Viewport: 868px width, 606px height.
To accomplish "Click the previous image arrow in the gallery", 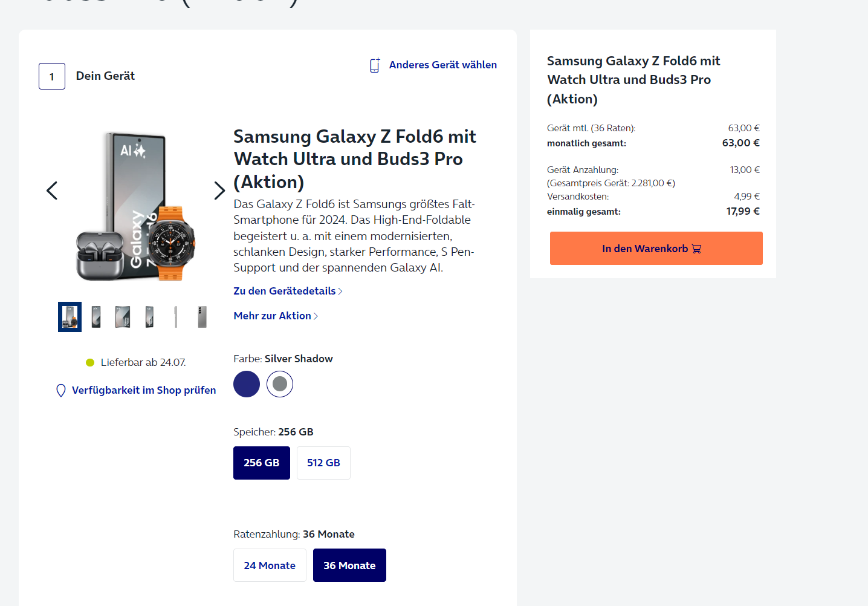I will 52,191.
